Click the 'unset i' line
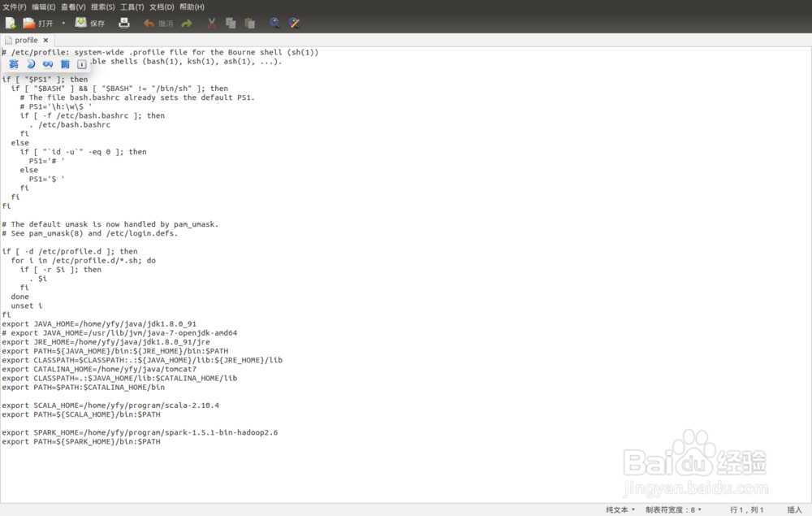812x516 pixels. coord(27,306)
